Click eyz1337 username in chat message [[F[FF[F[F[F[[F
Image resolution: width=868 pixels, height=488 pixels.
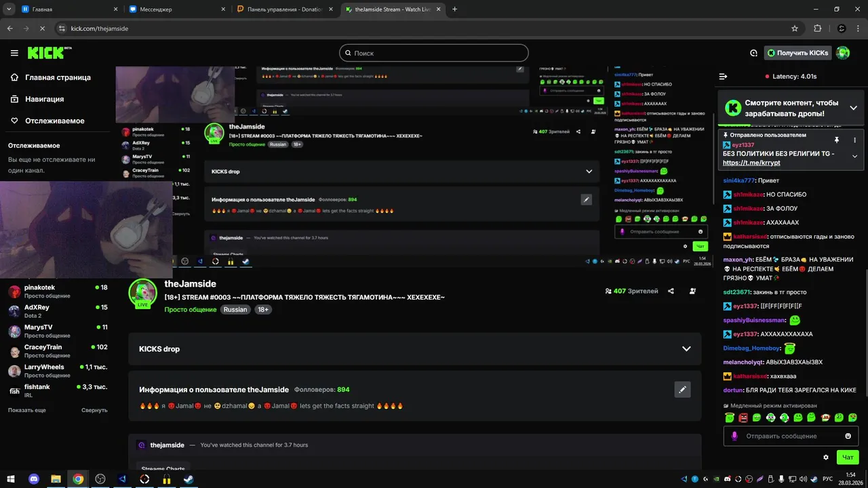tap(745, 306)
